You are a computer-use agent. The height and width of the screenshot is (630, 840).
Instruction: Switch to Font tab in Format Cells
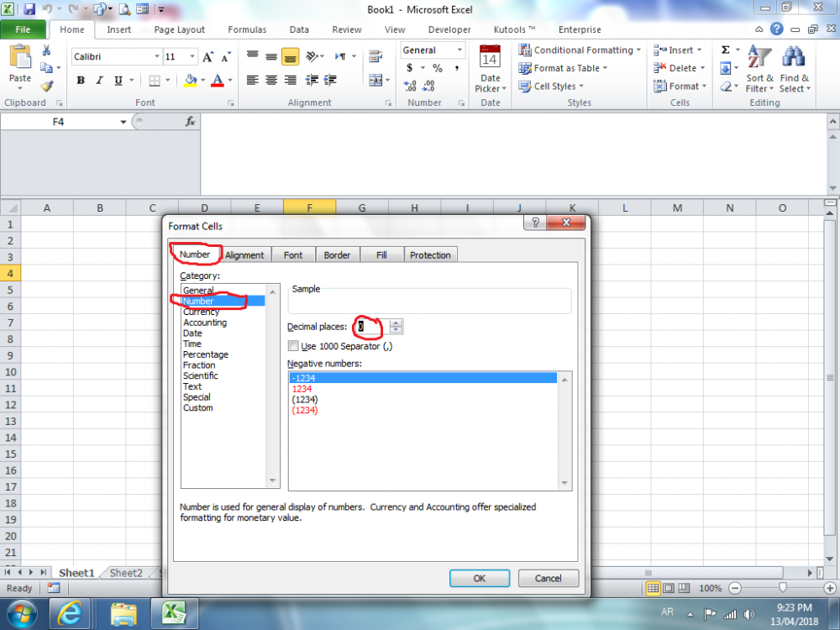[x=293, y=255]
